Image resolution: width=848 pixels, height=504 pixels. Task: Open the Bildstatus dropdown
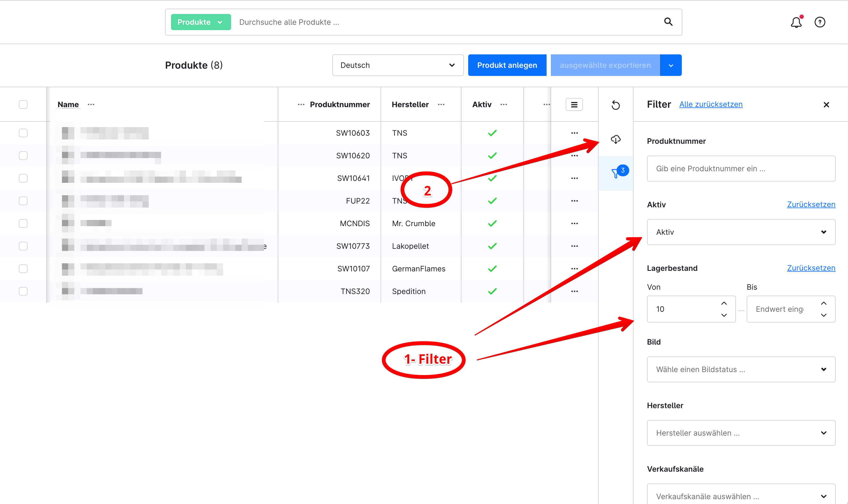(741, 369)
